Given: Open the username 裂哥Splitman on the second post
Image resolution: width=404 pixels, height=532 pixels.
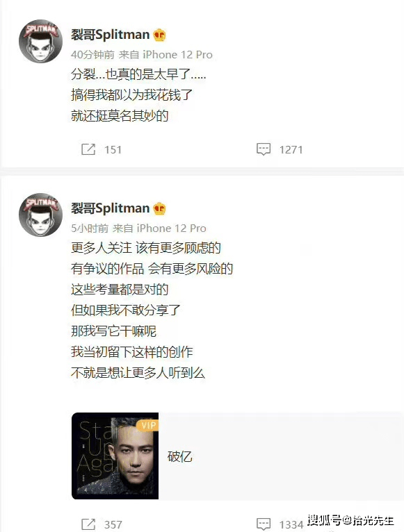Looking at the screenshot, I should 110,208.
